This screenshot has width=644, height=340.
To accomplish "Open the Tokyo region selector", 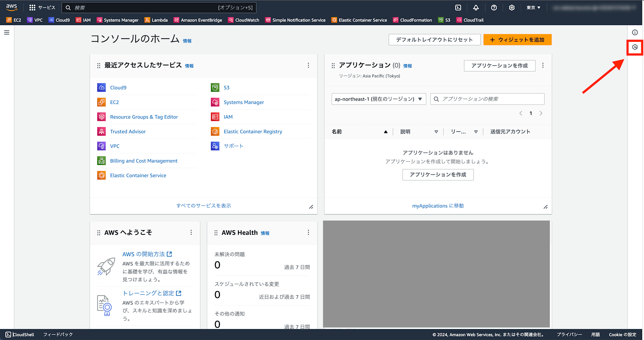I will click(x=534, y=7).
